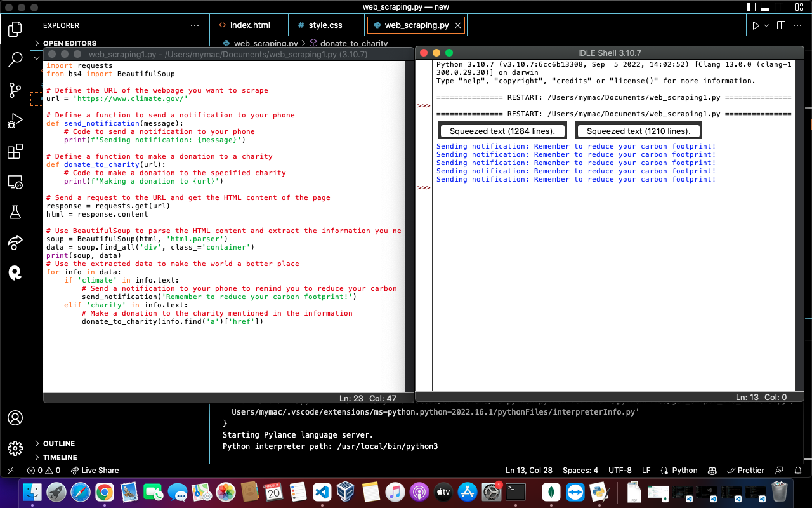The width and height of the screenshot is (812, 508).
Task: Change indentation via Spaces: 4
Action: click(x=580, y=471)
